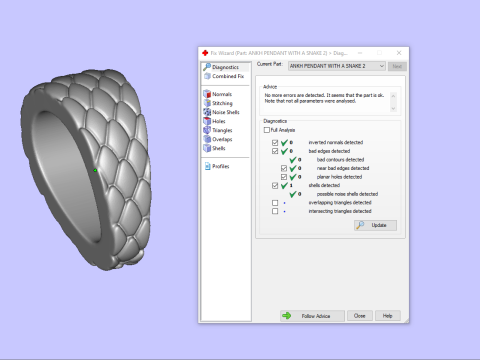Click the Update button
The image size is (480, 360).
click(375, 225)
